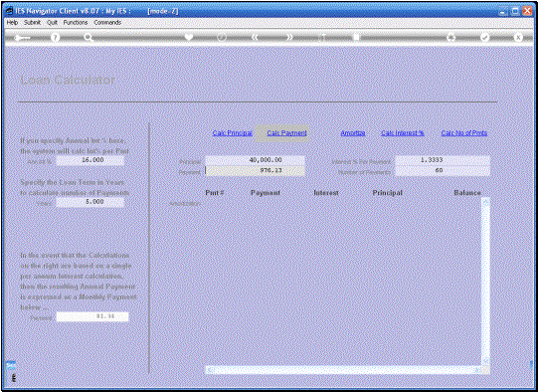Click the amortization table vertical scrollbar
This screenshot has height=392, width=538.
485,282
